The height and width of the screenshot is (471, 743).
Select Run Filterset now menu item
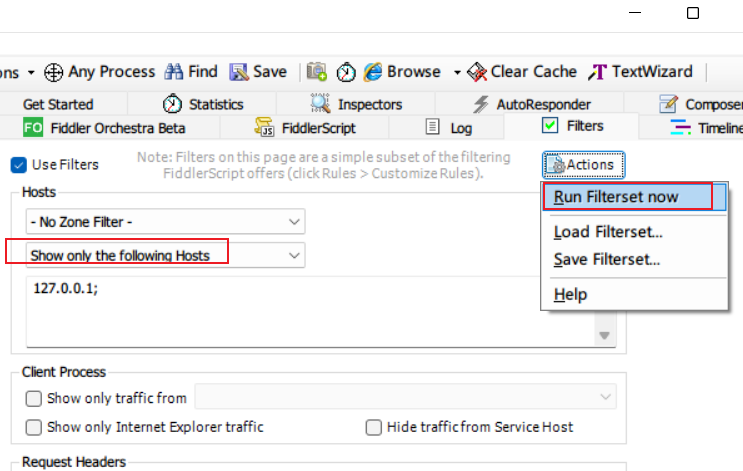pyautogui.click(x=616, y=197)
